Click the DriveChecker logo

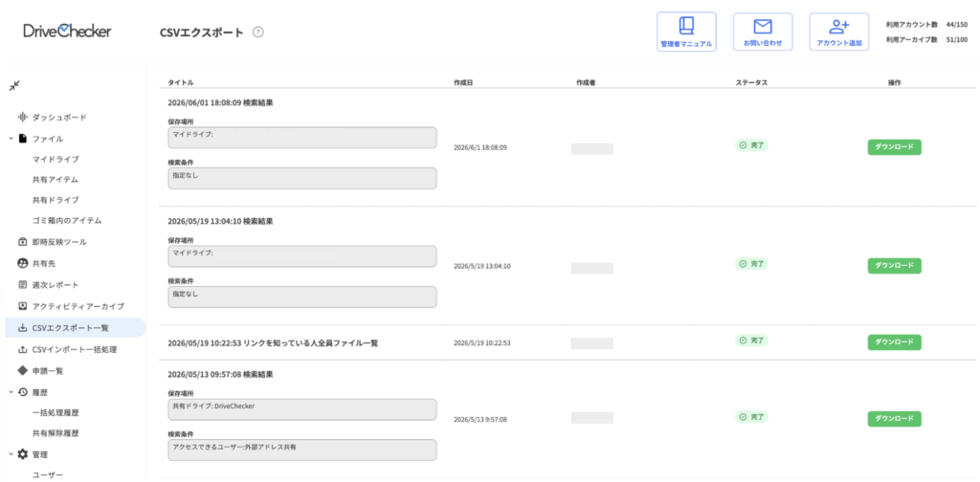coord(68,31)
